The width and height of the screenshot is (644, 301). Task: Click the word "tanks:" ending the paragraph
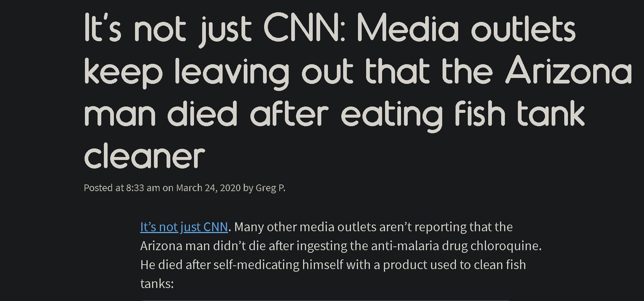click(x=157, y=284)
